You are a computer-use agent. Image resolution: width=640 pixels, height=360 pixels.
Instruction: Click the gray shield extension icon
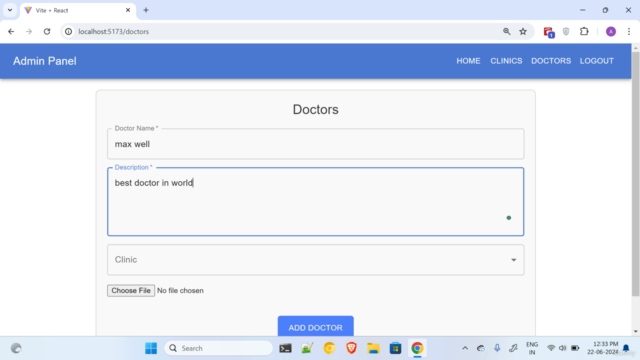(x=566, y=31)
